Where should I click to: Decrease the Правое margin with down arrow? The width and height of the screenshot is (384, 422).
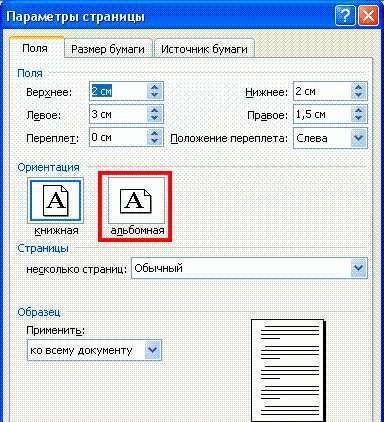coord(359,118)
